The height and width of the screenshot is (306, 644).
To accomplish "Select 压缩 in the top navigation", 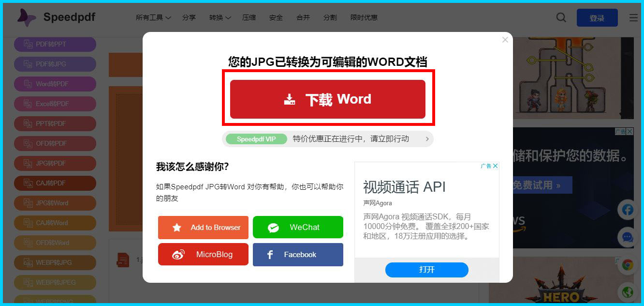I will coord(249,17).
